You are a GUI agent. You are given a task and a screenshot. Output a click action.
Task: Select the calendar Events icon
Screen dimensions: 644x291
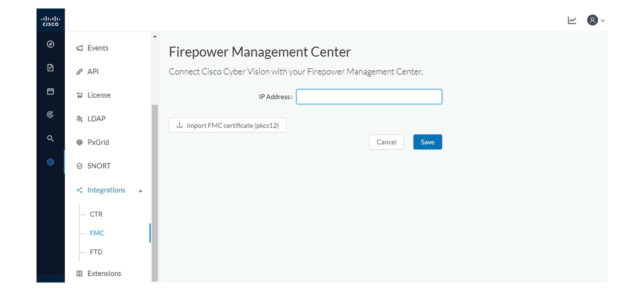[50, 91]
